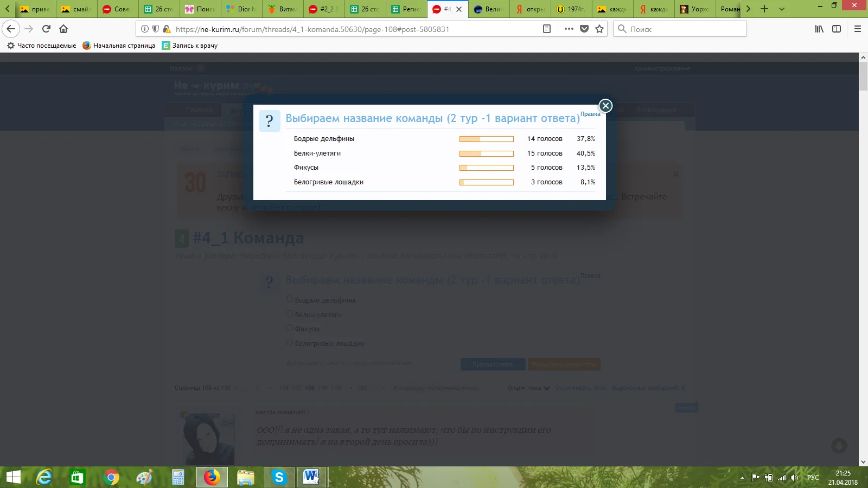Select Фикусы radio option

tap(289, 328)
